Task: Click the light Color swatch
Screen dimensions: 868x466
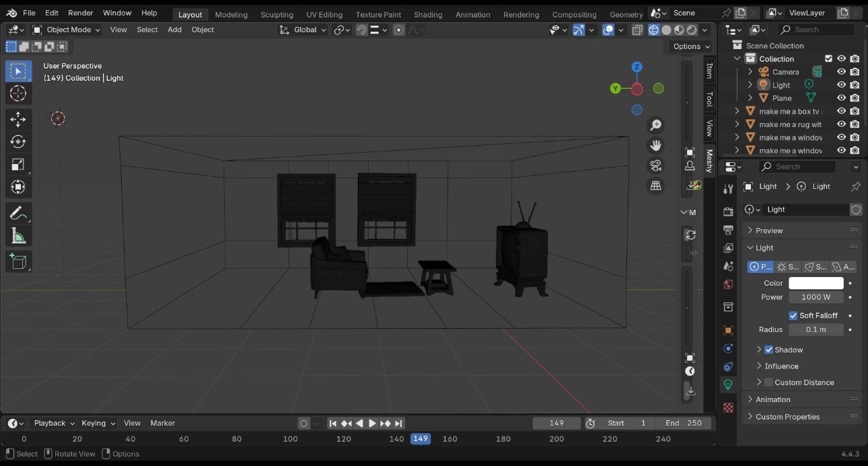Action: [816, 283]
